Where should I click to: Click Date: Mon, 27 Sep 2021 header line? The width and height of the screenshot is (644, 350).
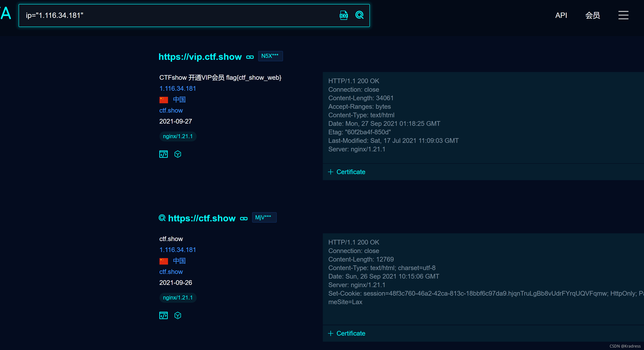click(x=384, y=124)
